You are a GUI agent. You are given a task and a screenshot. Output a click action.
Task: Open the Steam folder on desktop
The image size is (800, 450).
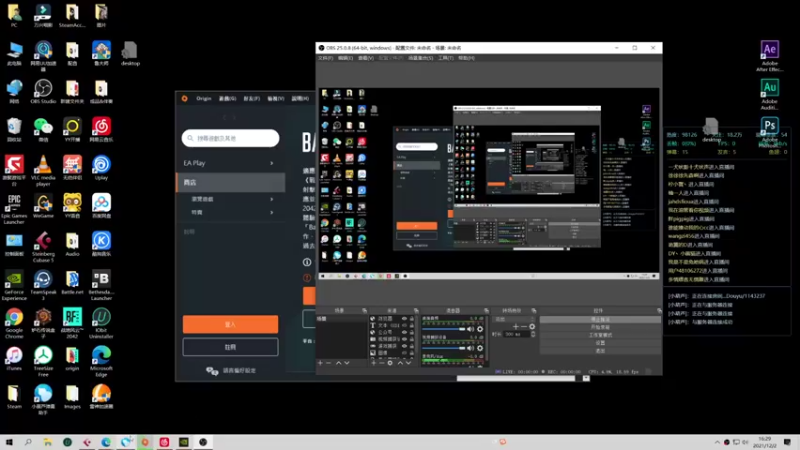[14, 397]
